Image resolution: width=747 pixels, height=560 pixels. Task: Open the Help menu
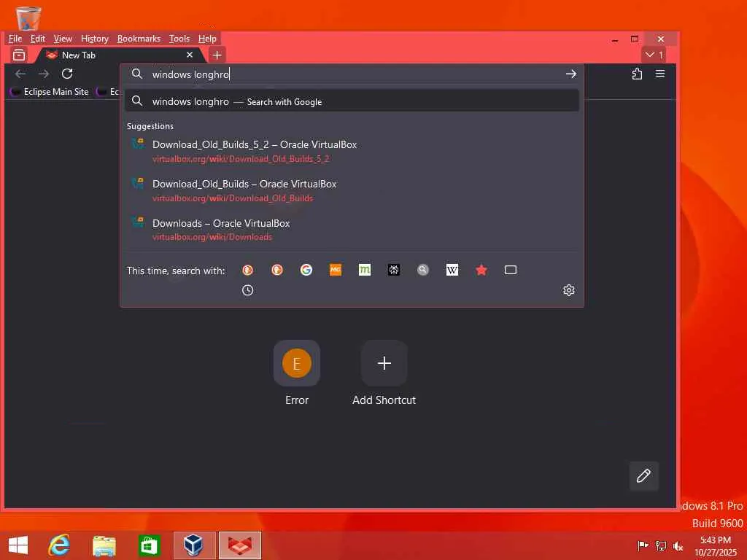point(207,39)
